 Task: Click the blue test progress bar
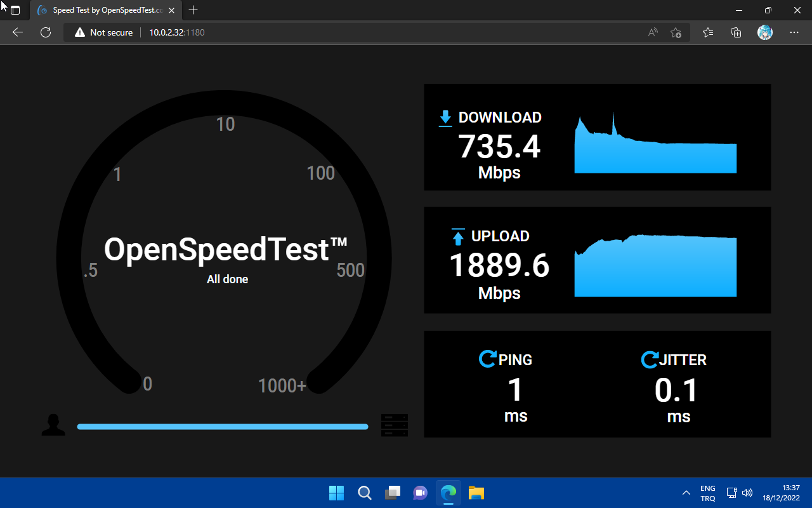coord(223,427)
